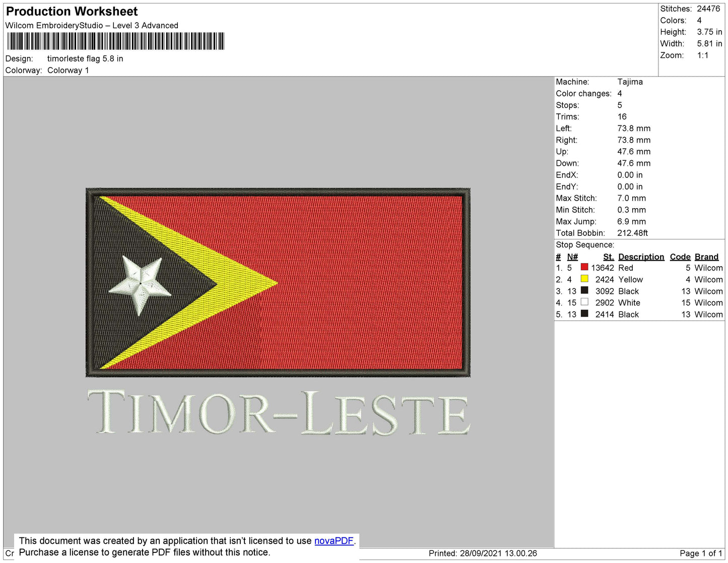This screenshot has height=563, width=728.
Task: Click the barcode under the worksheet title
Action: pyautogui.click(x=115, y=41)
